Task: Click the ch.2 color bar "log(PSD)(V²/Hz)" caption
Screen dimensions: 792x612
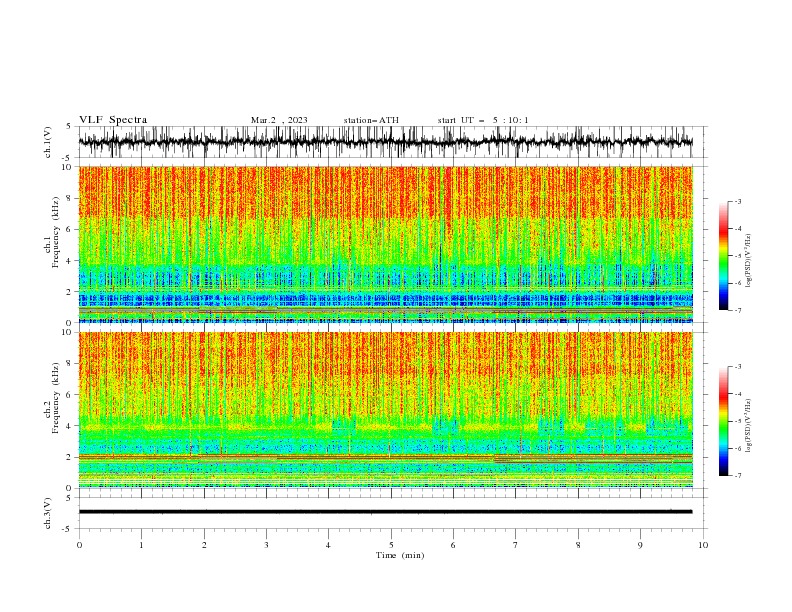Action: tap(749, 425)
